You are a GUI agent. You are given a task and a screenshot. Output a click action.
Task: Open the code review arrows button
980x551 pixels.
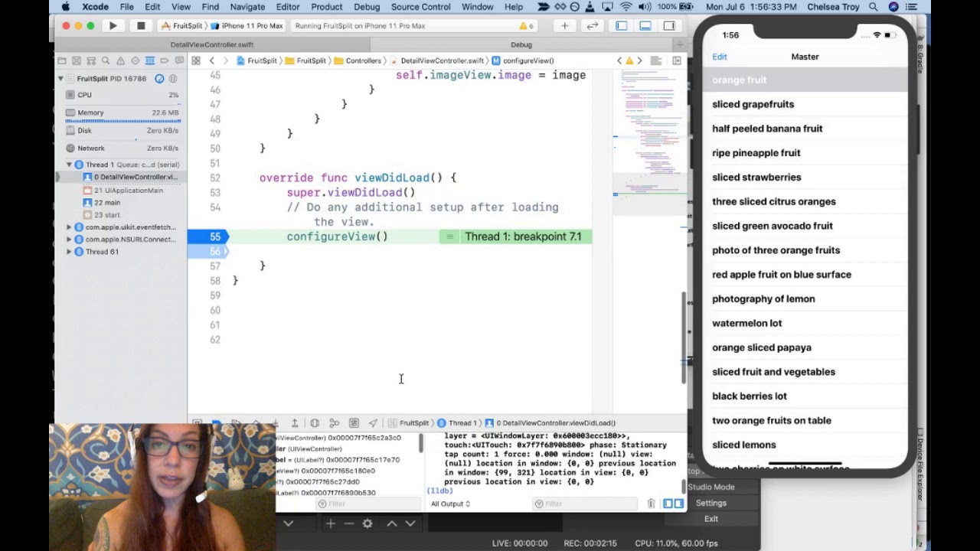click(x=592, y=26)
